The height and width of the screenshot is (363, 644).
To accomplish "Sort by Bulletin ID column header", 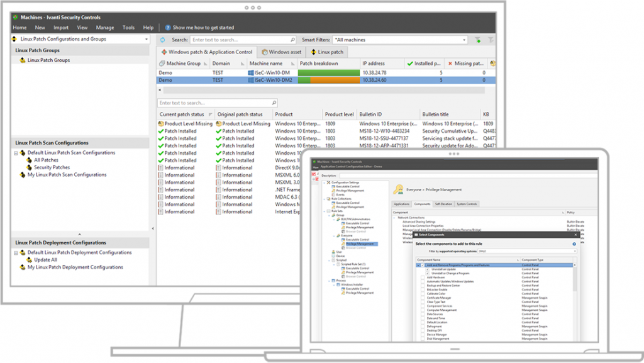I will (387, 114).
